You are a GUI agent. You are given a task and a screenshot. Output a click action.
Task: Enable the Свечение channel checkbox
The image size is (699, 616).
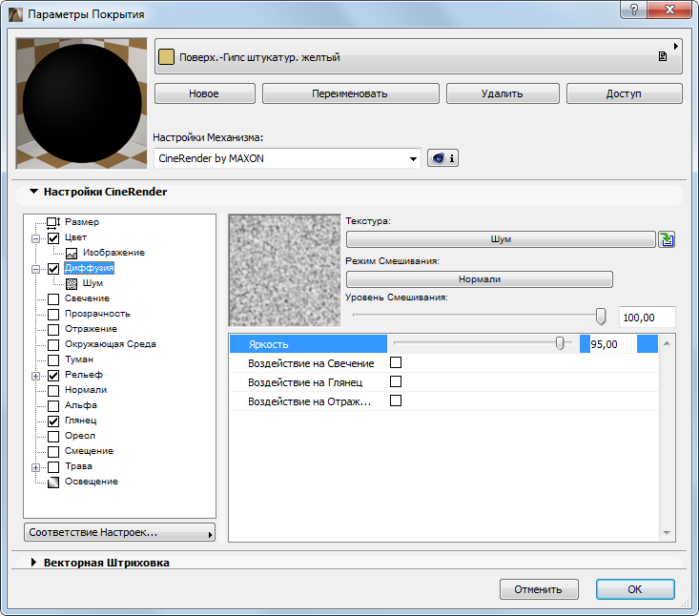[53, 299]
